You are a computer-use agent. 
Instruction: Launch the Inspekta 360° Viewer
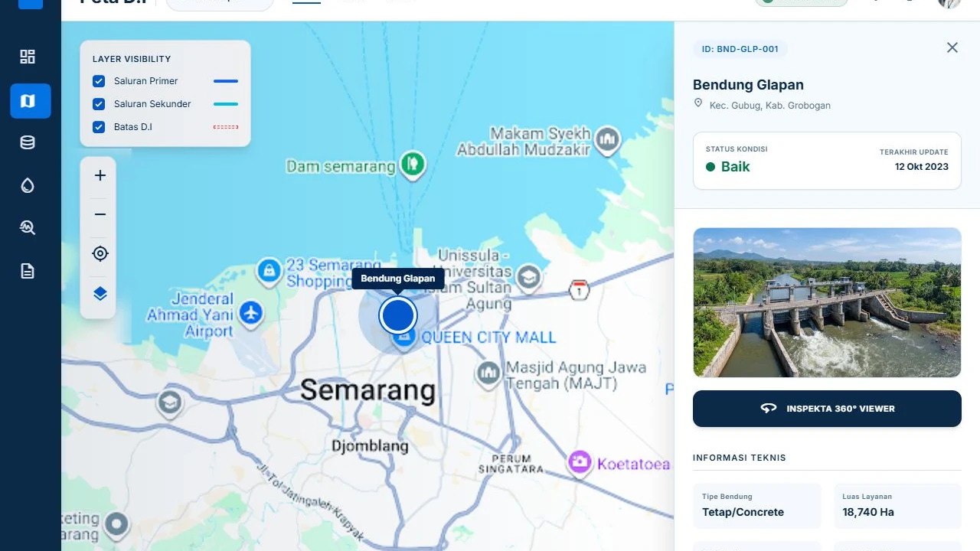(x=827, y=409)
